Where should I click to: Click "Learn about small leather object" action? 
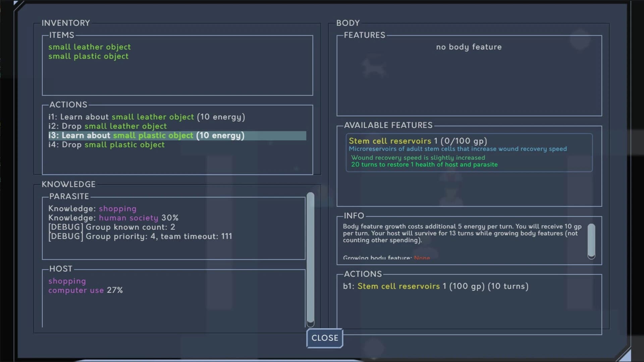tap(146, 117)
